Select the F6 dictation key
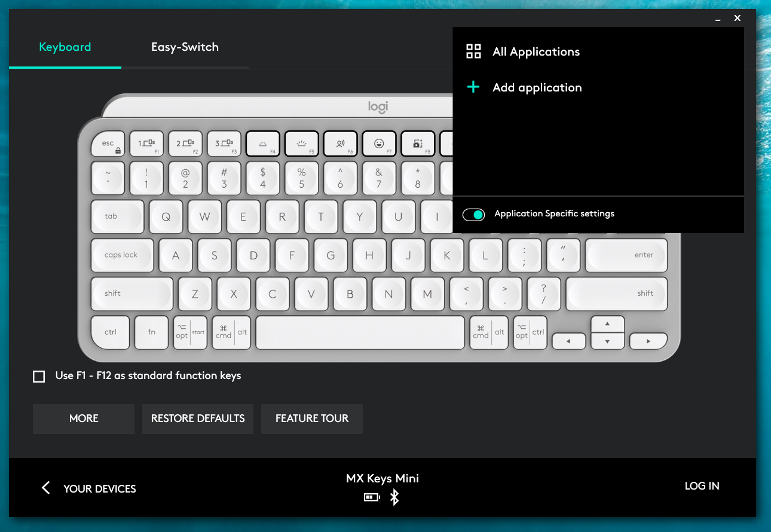 point(340,144)
